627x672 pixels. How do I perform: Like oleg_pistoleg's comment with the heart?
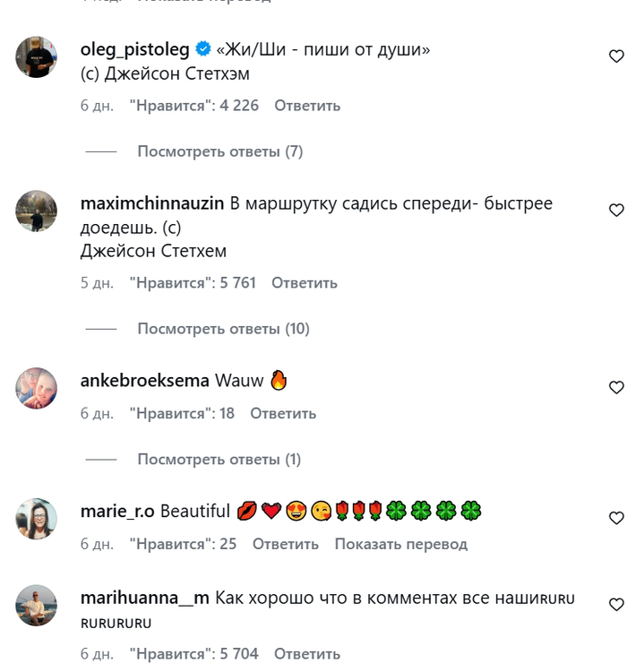click(616, 56)
